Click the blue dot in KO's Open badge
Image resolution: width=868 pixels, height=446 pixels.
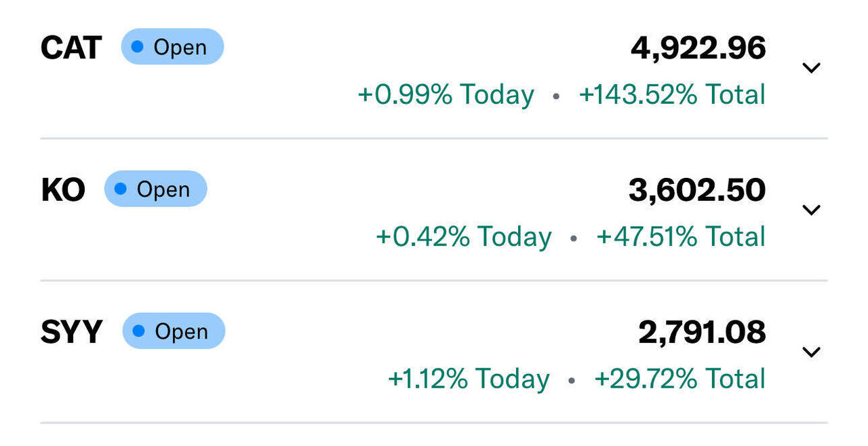pos(121,189)
